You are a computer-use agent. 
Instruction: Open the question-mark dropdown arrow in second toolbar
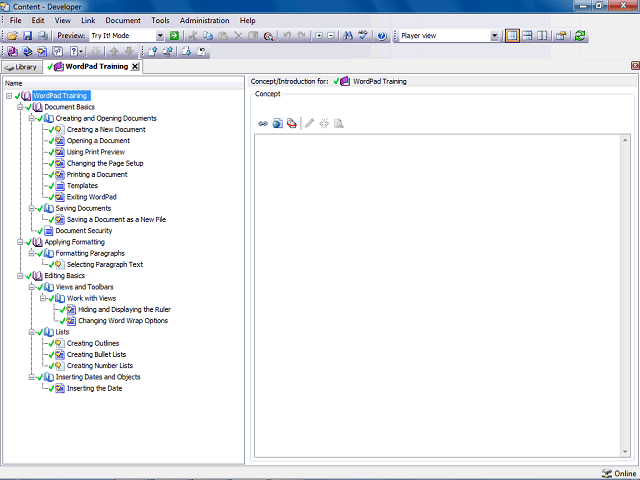point(81,51)
